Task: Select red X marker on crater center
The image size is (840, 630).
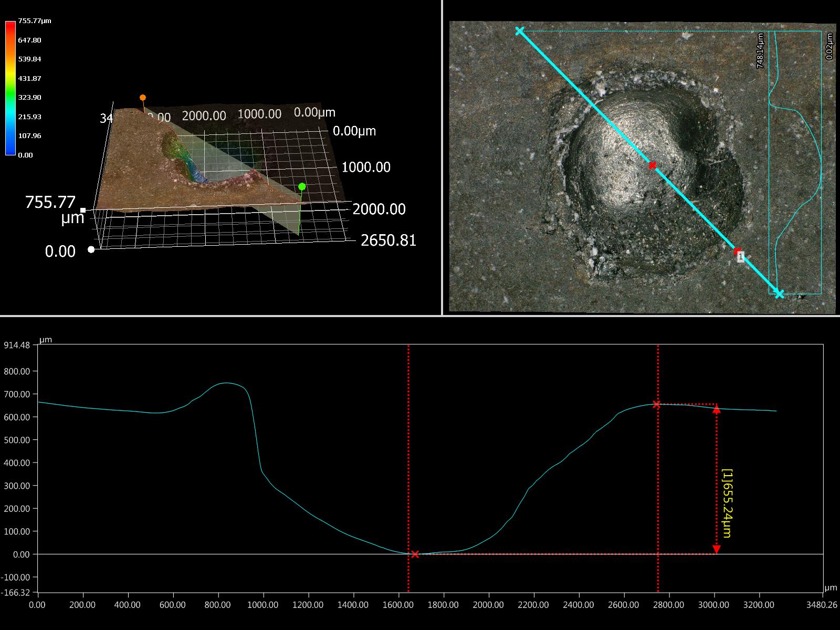Action: click(652, 165)
